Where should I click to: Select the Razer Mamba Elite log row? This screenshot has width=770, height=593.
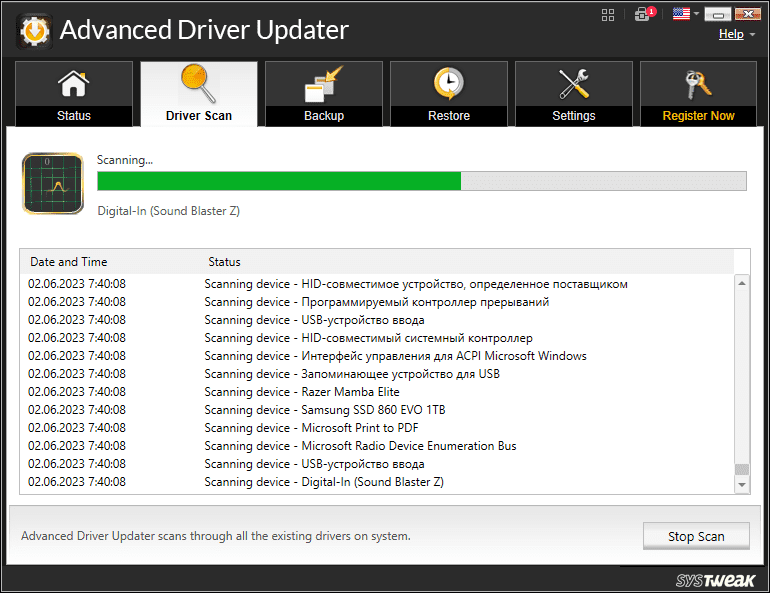pos(377,392)
